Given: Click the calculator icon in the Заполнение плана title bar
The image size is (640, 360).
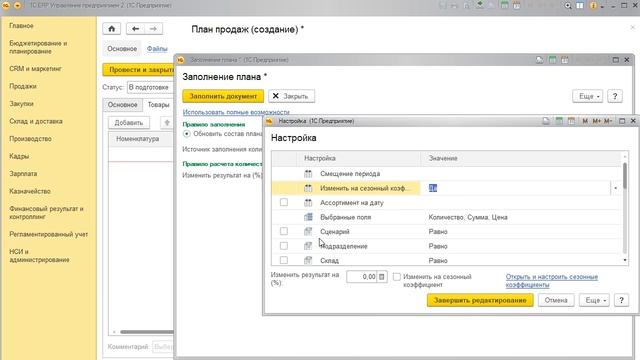Looking at the screenshot, I should [x=552, y=60].
